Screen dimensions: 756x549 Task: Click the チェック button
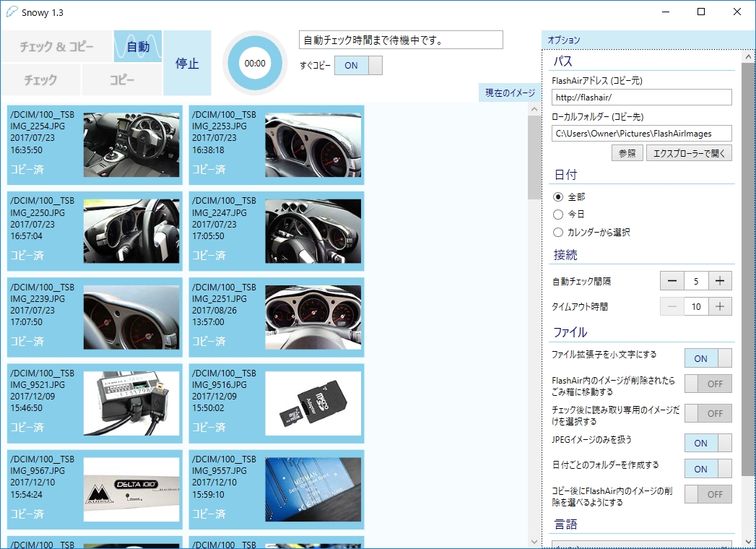point(41,79)
